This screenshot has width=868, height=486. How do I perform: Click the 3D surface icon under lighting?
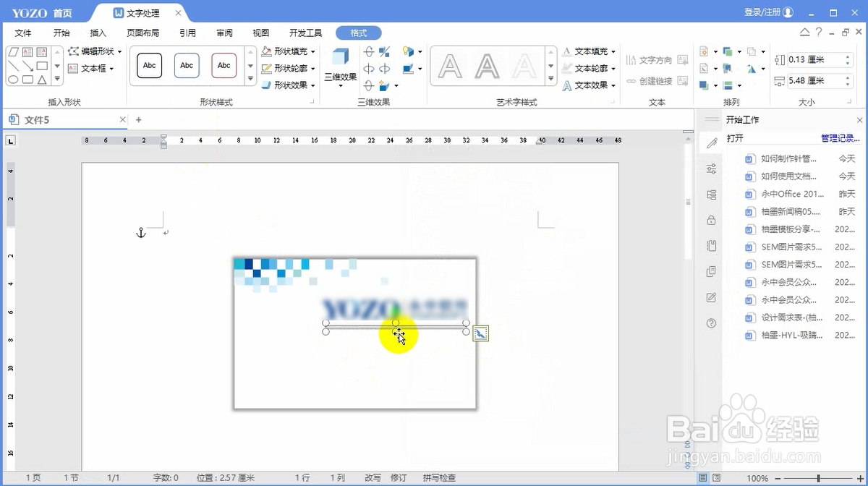coord(408,69)
